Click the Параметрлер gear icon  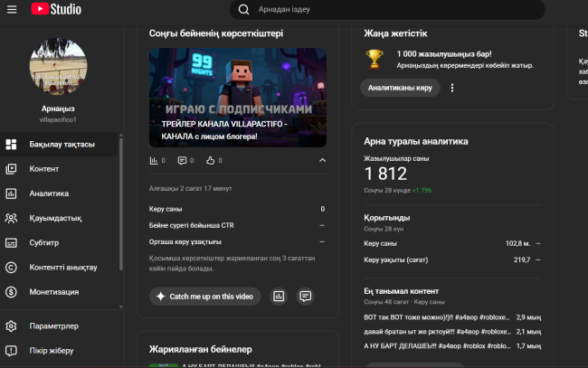click(11, 326)
